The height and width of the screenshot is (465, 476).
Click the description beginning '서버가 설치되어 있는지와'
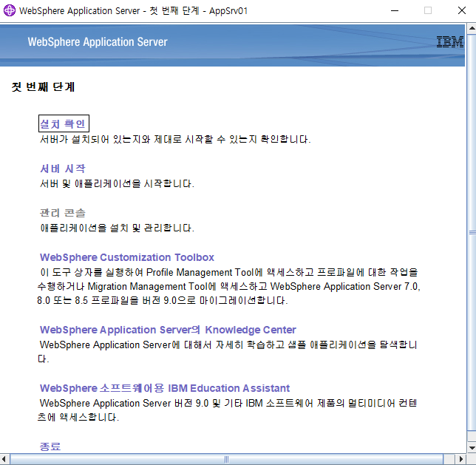tap(175, 139)
